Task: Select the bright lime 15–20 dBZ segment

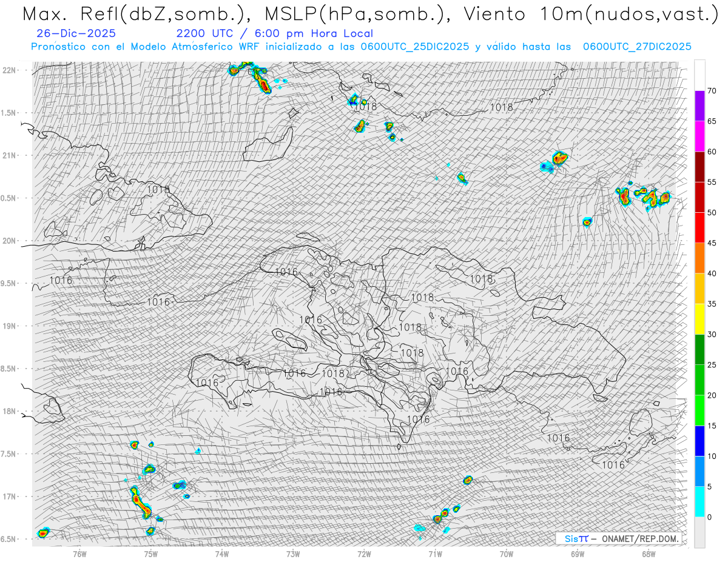Action: (699, 410)
